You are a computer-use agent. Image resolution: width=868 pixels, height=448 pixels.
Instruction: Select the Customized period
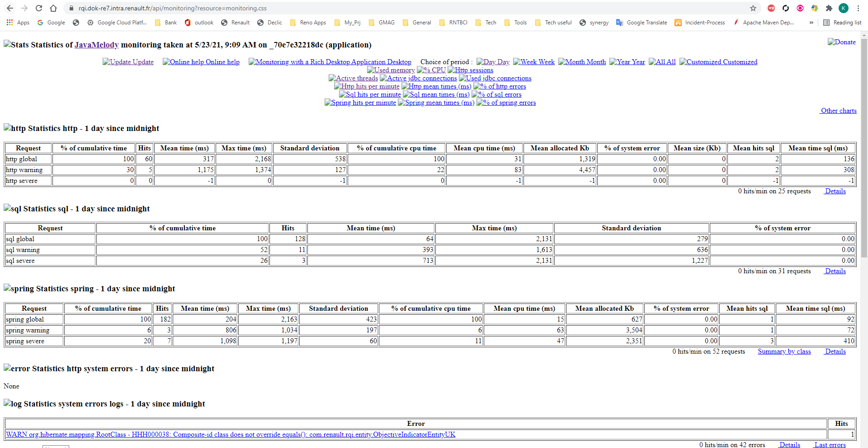pyautogui.click(x=718, y=62)
